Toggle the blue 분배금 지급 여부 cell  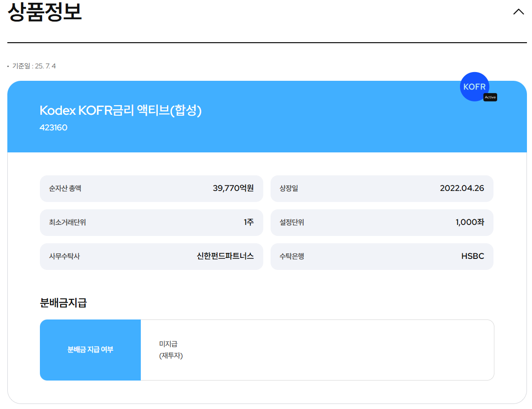[x=90, y=350]
